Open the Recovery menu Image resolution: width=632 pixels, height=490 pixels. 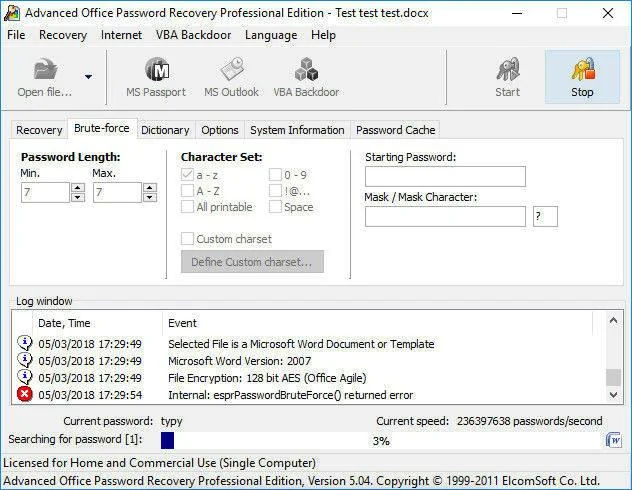pyautogui.click(x=63, y=35)
